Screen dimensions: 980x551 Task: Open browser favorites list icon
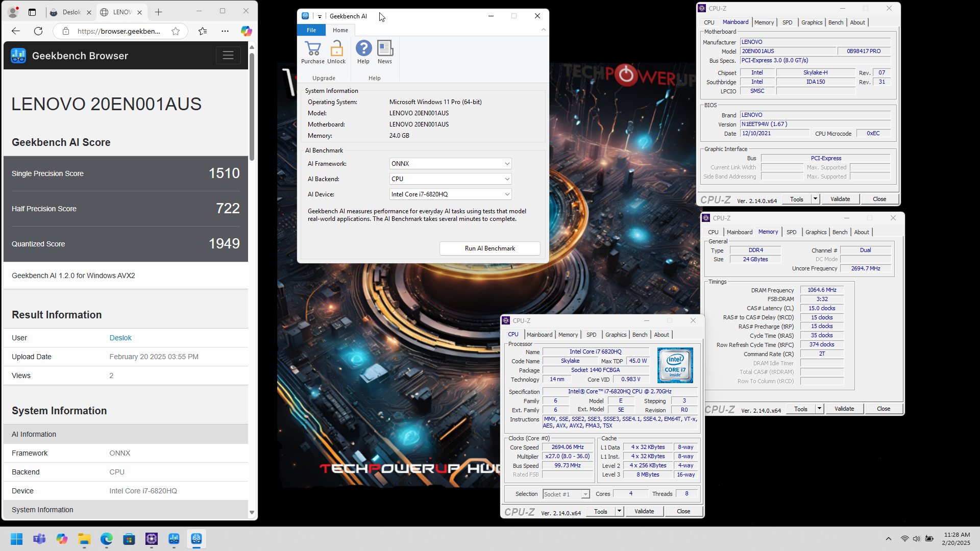click(203, 31)
